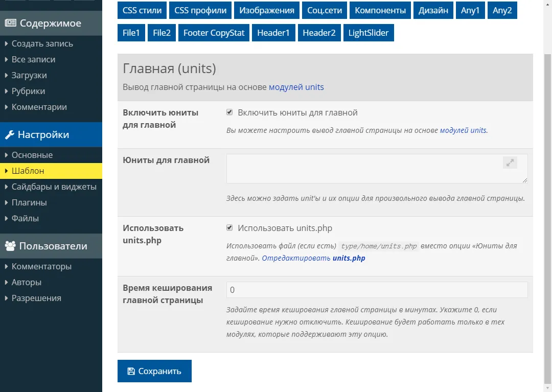Disable the 'Использовать units.php' checkbox

click(x=229, y=227)
